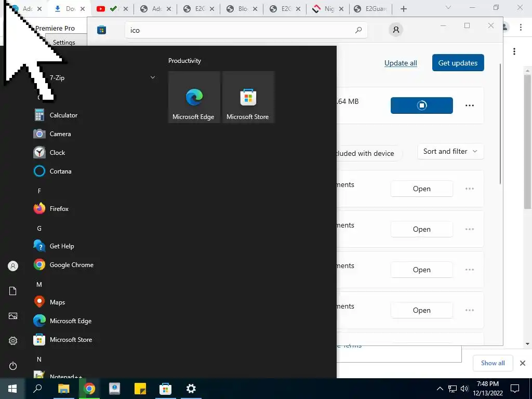Image resolution: width=532 pixels, height=399 pixels.
Task: Open the Clock app
Action: pos(57,152)
